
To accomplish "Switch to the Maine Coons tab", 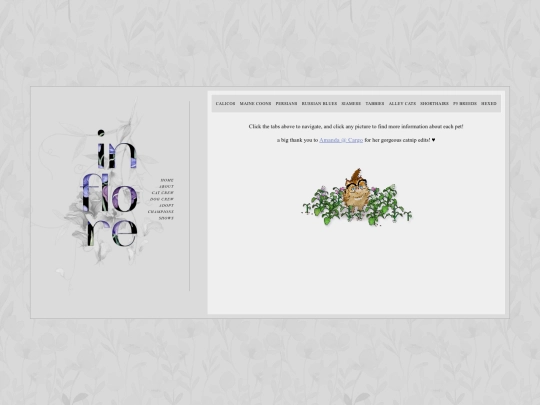I will tap(255, 104).
